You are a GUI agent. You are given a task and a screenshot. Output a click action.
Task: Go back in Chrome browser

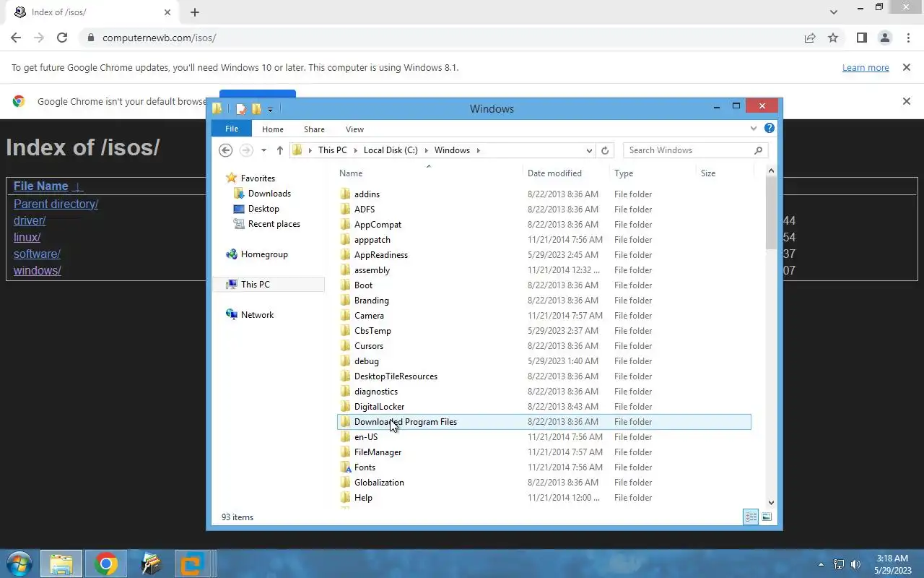(16, 38)
